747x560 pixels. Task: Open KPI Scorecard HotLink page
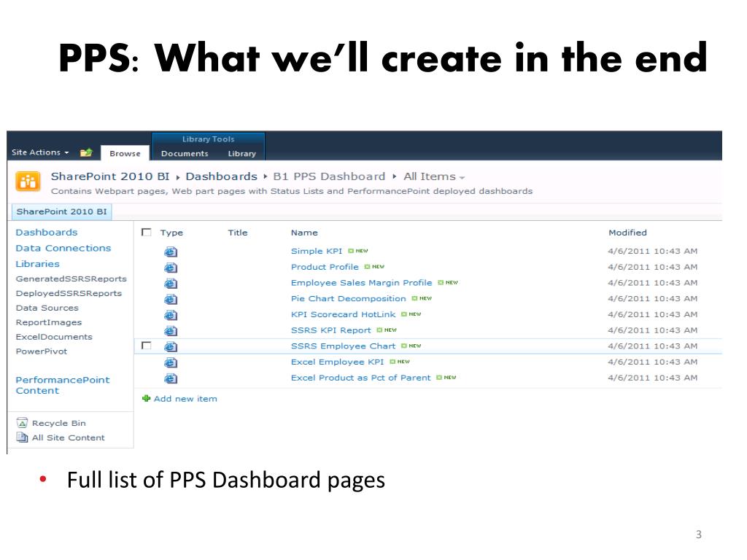pyautogui.click(x=343, y=314)
